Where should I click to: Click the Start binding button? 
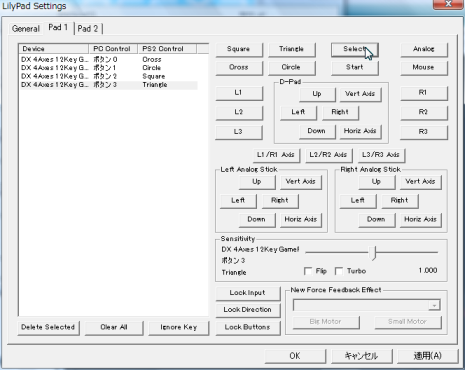click(355, 67)
